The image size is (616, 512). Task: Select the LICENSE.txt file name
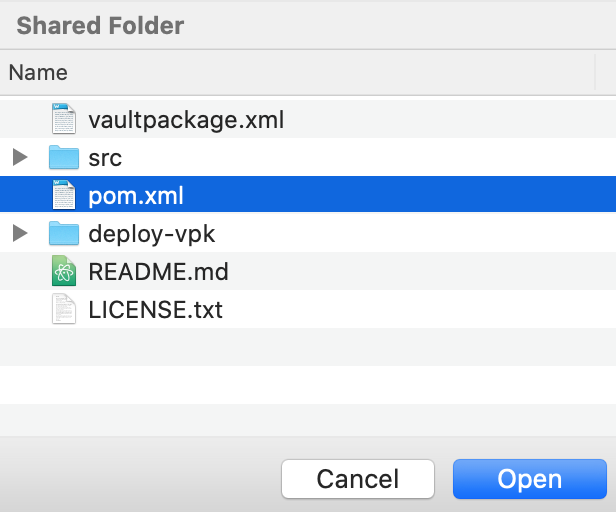pos(155,310)
